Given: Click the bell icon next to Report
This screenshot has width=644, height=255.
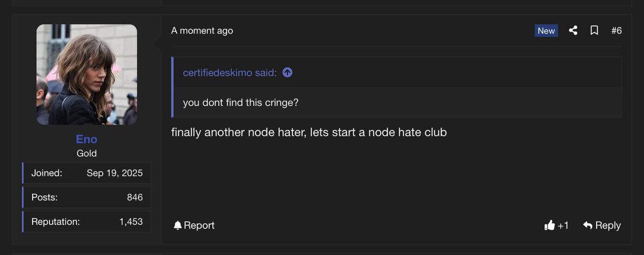Looking at the screenshot, I should click(x=178, y=225).
